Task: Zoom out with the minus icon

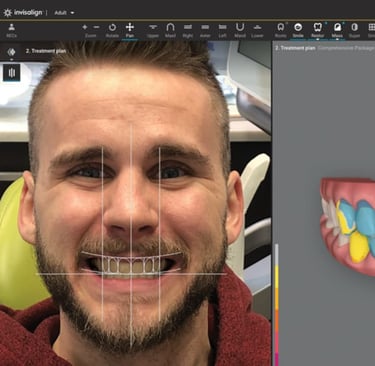Action: [x=96, y=27]
